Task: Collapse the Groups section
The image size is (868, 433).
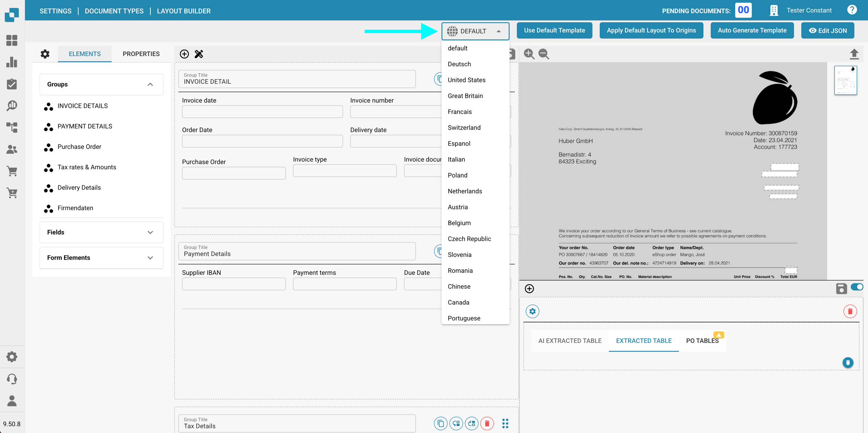Action: pyautogui.click(x=150, y=84)
